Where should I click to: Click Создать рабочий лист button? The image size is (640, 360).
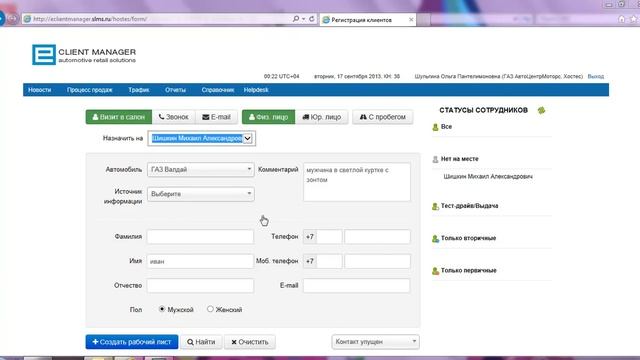132,342
